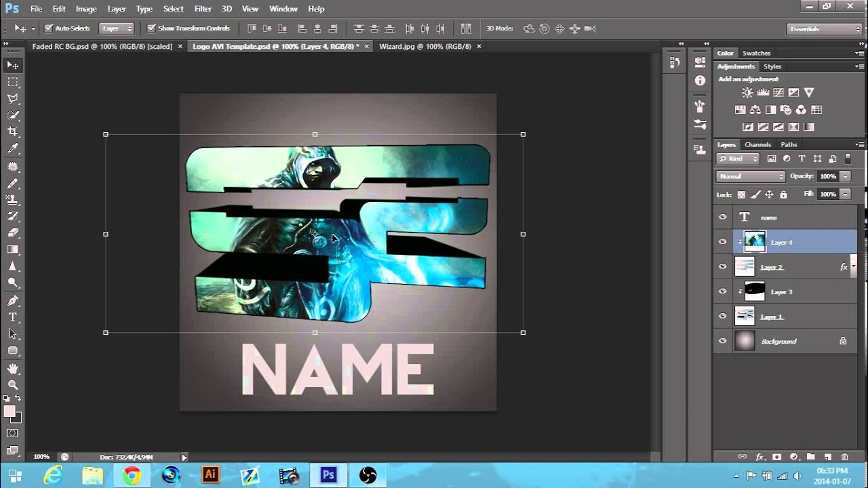Image resolution: width=868 pixels, height=488 pixels.
Task: Add a layer mask button
Action: [776, 457]
